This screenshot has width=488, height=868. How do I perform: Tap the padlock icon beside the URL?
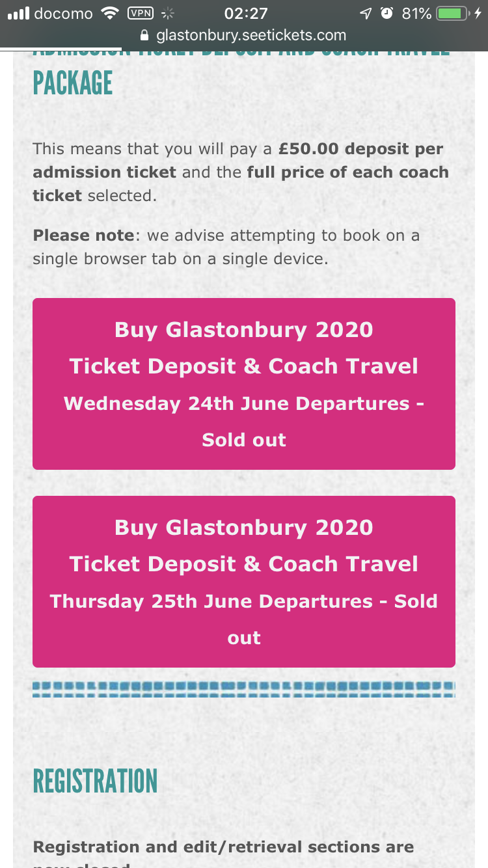pyautogui.click(x=144, y=35)
